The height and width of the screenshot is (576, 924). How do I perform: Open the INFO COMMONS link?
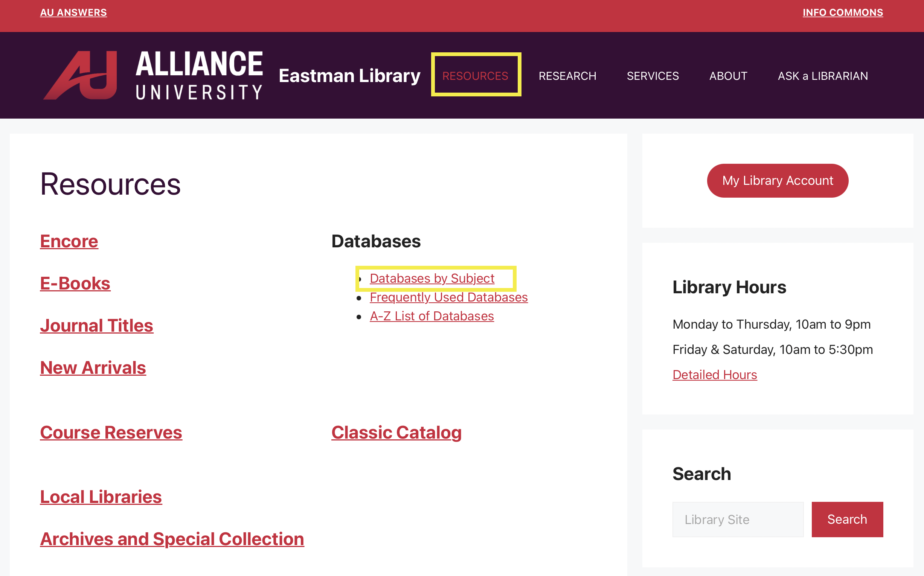[x=843, y=12]
